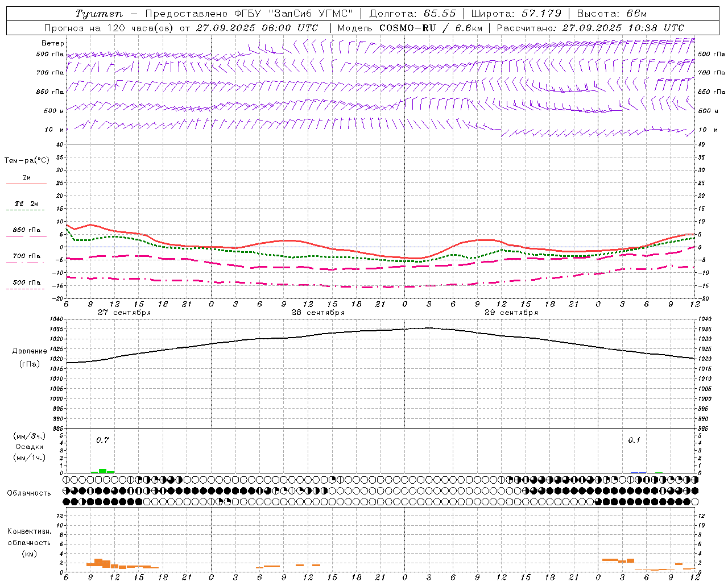The height and width of the screenshot is (582, 728).
Task: Click the "Td 2м" dew point legend label
Action: coord(26,203)
